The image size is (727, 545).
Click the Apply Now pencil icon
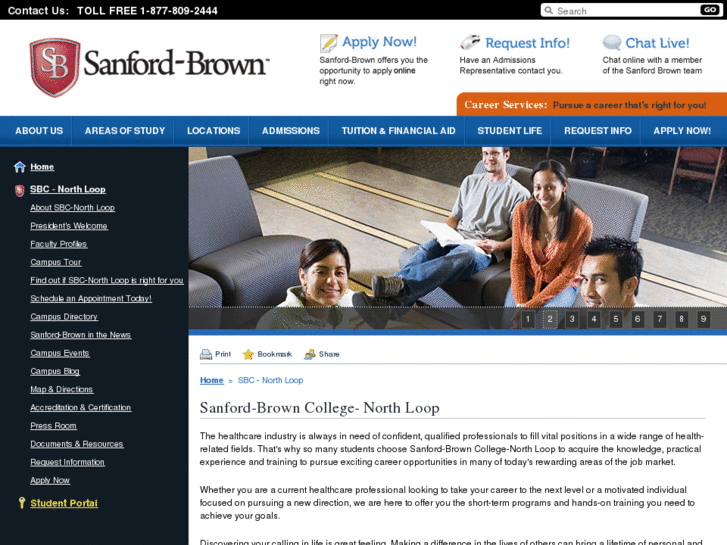pyautogui.click(x=328, y=43)
